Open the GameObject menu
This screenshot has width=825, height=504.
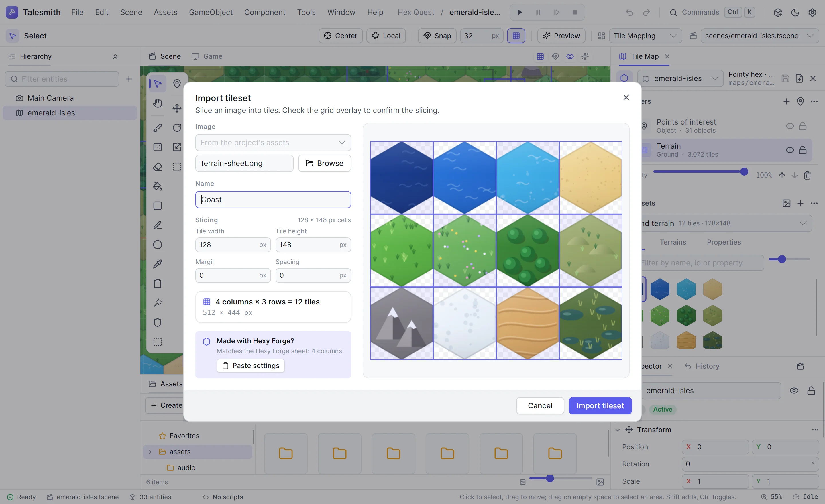click(211, 12)
